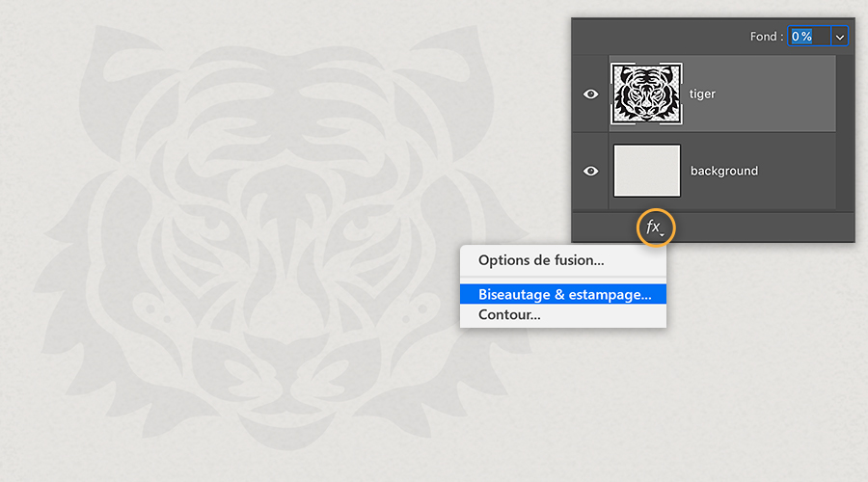Click the panel bottom bar beside fx
868x482 pixels.
[764, 228]
